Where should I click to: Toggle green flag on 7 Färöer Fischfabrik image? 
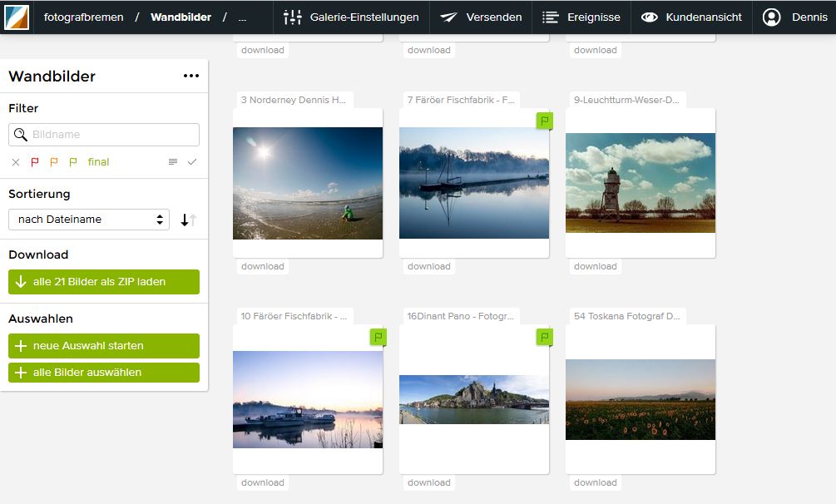[544, 121]
